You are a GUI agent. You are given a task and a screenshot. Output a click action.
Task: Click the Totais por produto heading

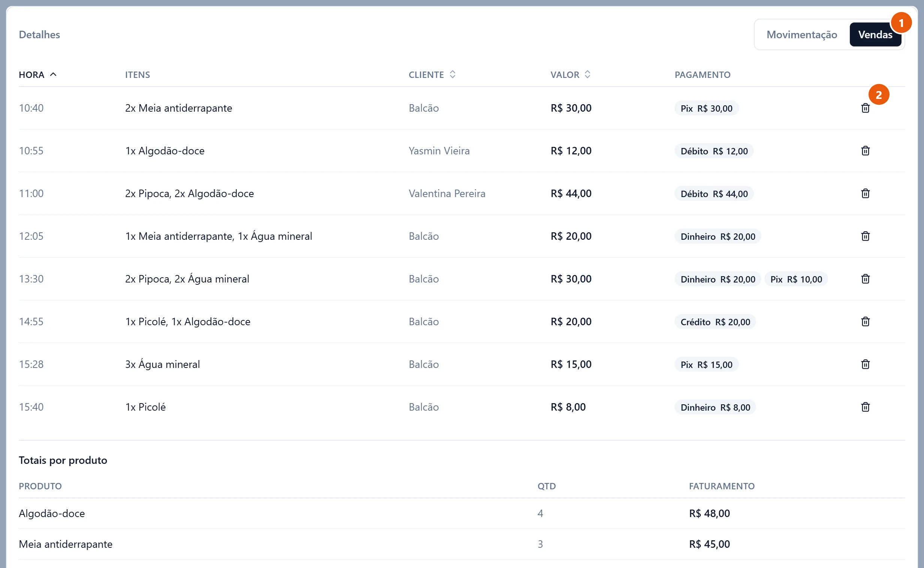pyautogui.click(x=63, y=460)
